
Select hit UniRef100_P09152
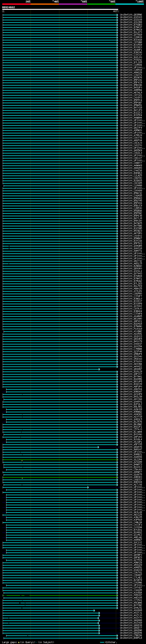(131, 60)
